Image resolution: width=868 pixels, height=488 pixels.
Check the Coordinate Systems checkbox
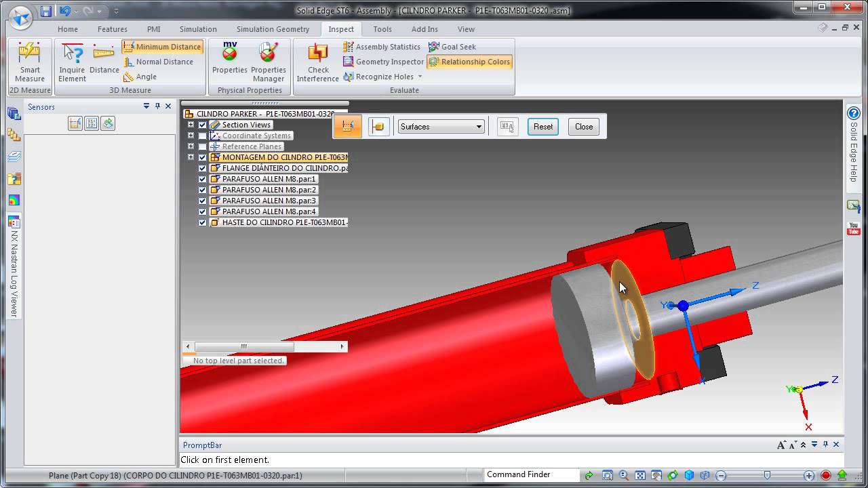(x=202, y=136)
